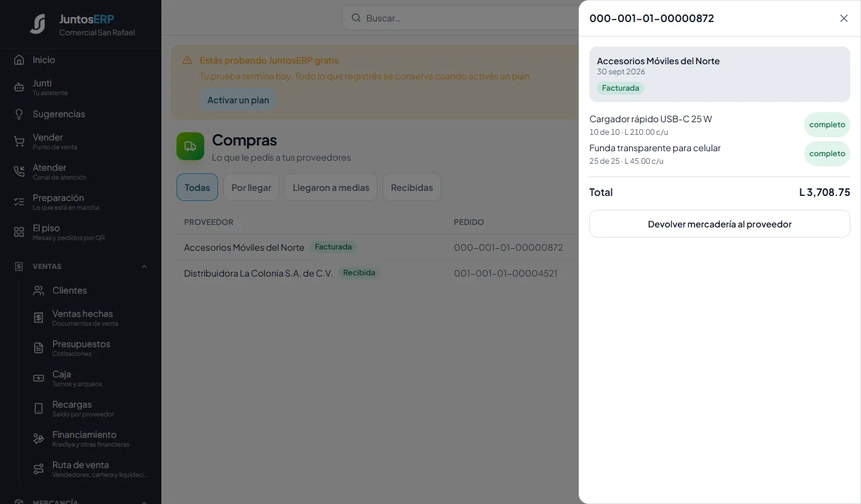Click completo badge for Cargador rápido

(827, 125)
